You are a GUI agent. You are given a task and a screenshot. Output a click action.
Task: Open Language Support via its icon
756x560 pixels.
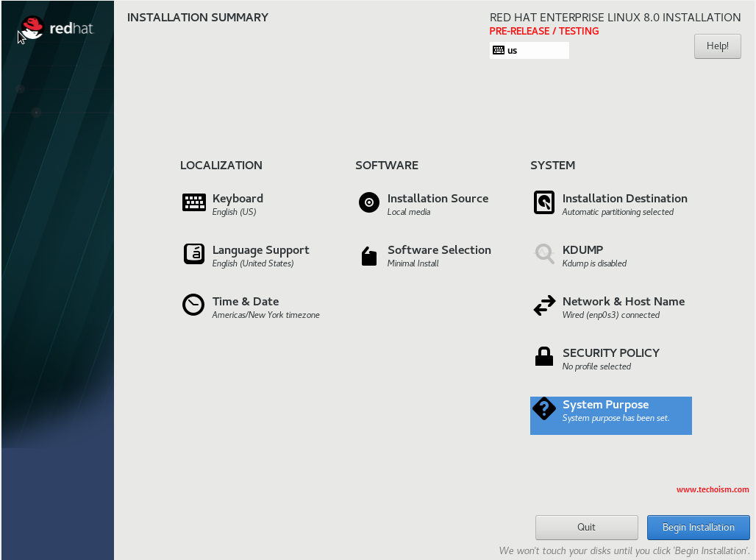(194, 254)
